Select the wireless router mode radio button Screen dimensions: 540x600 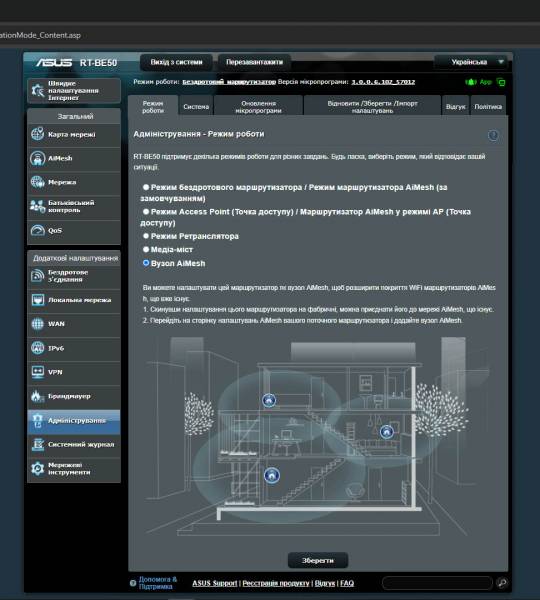[146, 187]
